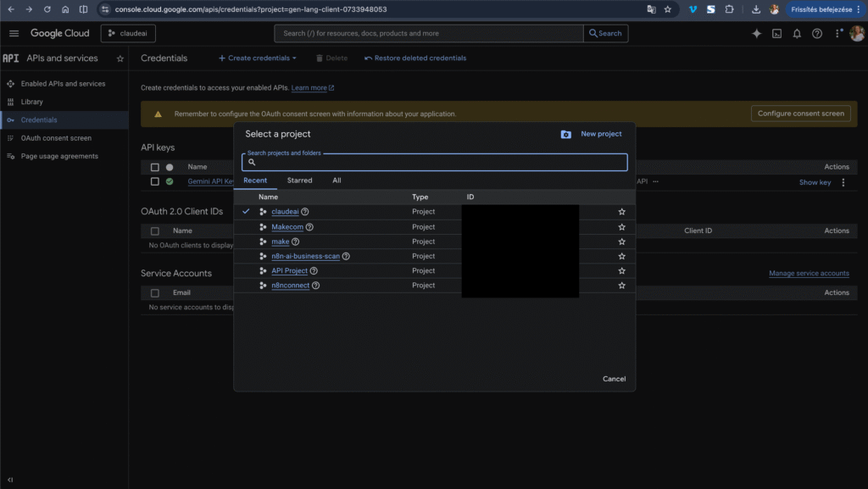Tick the OAuth 2.0 Client IDs header checkbox
Image resolution: width=868 pixels, height=489 pixels.
pyautogui.click(x=155, y=231)
